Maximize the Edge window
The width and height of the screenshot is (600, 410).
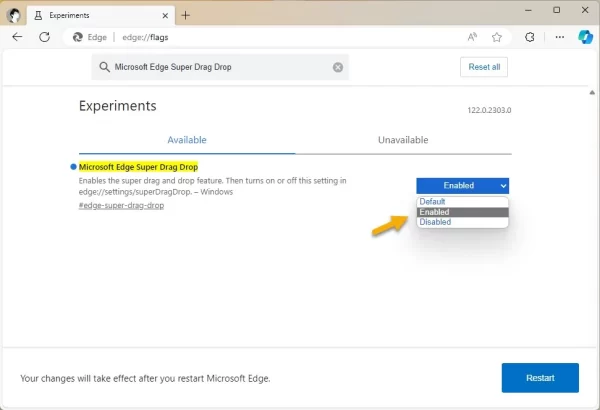click(557, 10)
